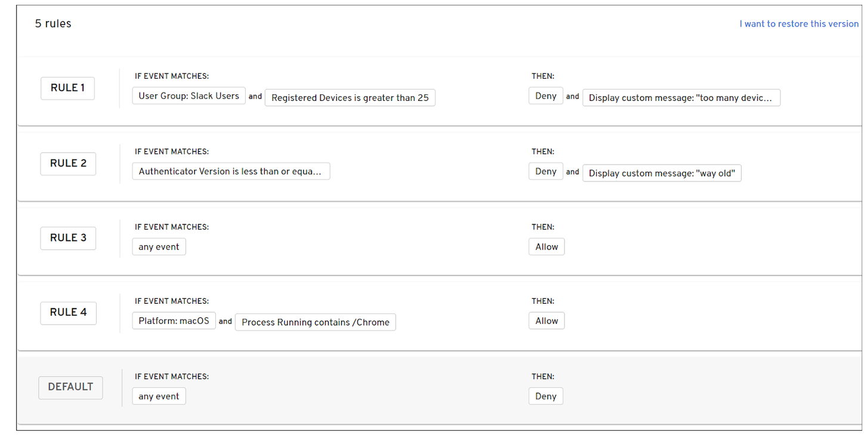This screenshot has width=868, height=435.
Task: Select the RULE 4 label button
Action: 68,312
